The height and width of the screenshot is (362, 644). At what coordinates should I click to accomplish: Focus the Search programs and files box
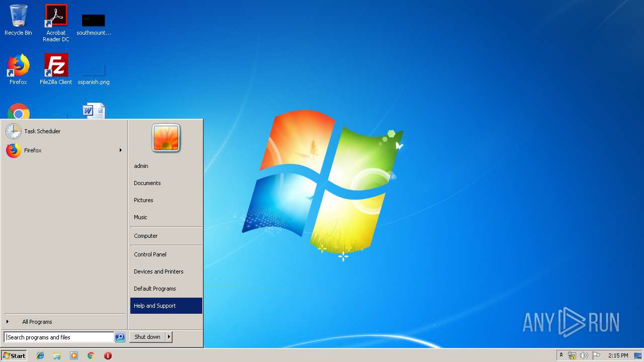click(x=59, y=337)
